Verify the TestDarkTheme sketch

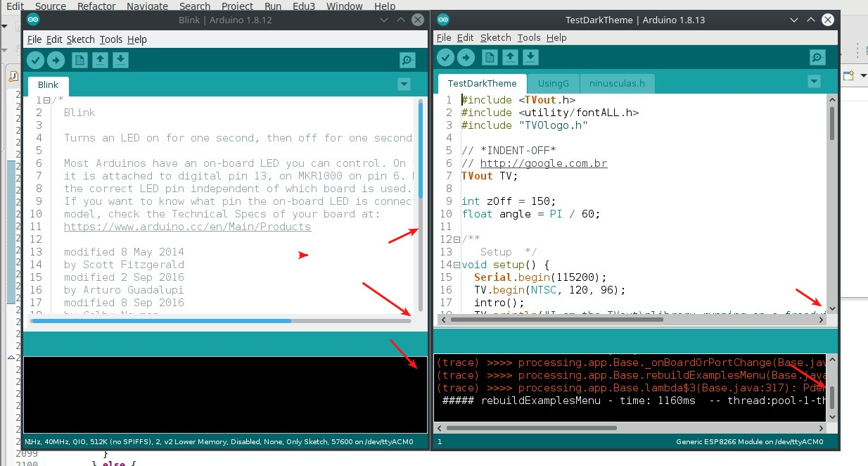pos(445,57)
